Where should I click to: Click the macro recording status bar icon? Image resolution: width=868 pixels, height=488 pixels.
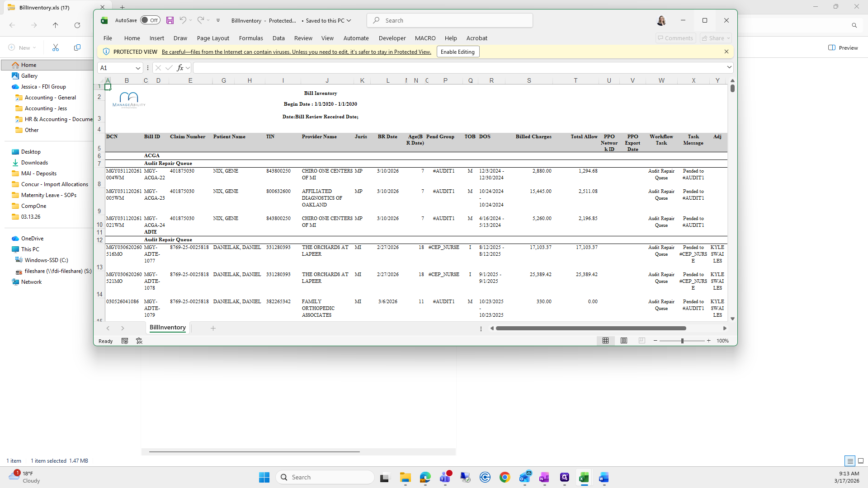pyautogui.click(x=125, y=341)
